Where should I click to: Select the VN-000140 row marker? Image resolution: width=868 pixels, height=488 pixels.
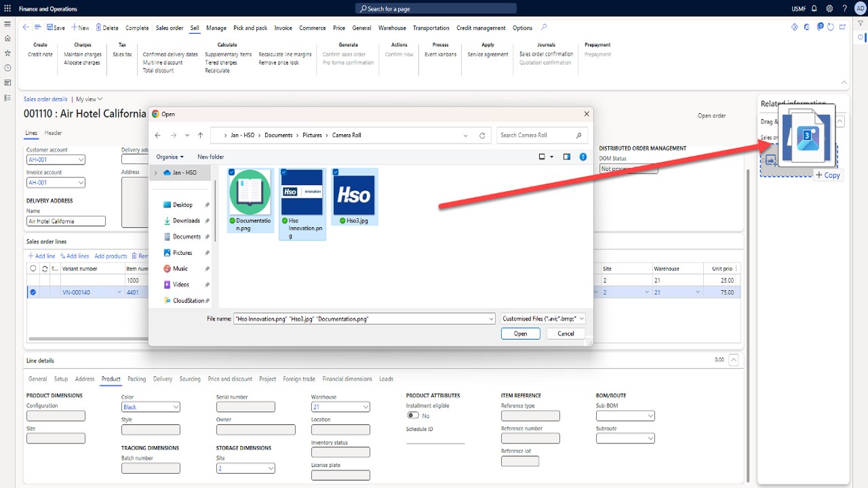click(x=33, y=292)
